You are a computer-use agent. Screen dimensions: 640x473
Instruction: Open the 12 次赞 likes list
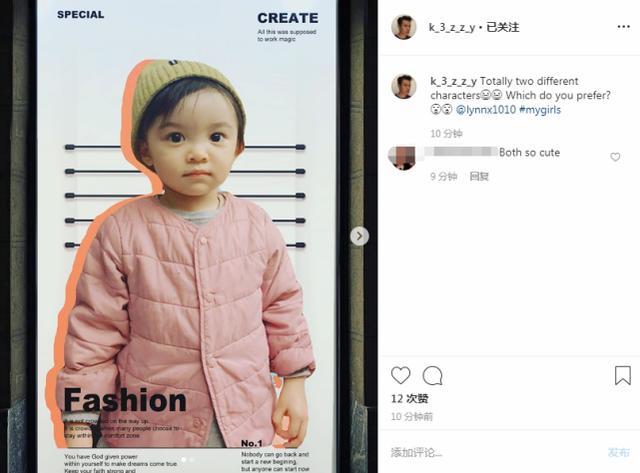(409, 399)
